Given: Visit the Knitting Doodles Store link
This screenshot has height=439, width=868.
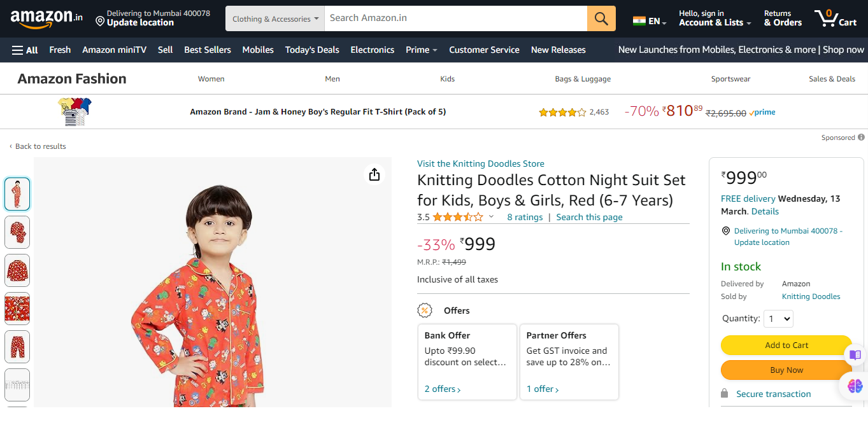Looking at the screenshot, I should pos(480,164).
